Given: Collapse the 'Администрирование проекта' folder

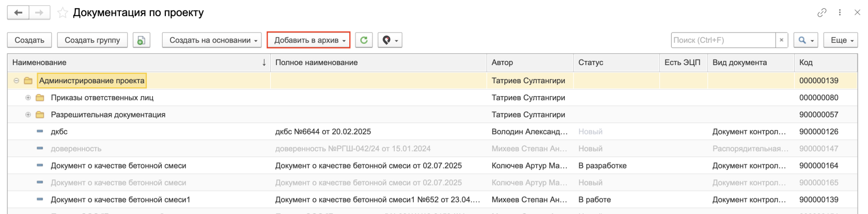Looking at the screenshot, I should point(17,81).
